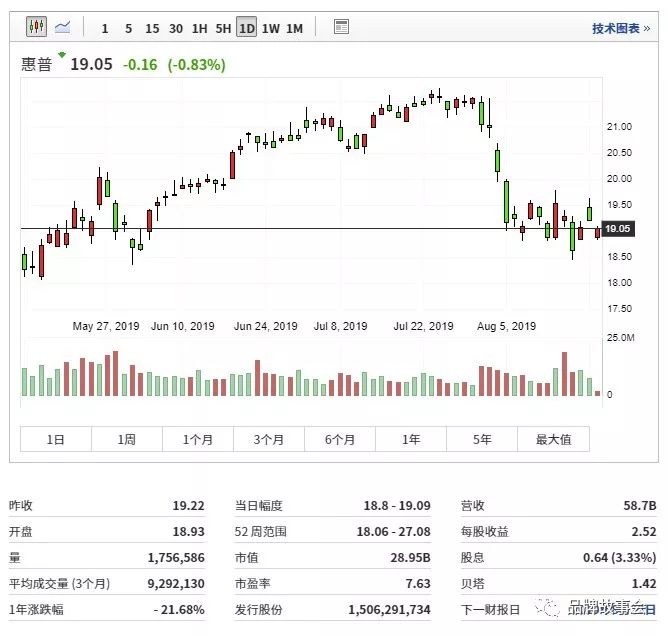The image size is (668, 636).
Task: Choose the 1周 range tab
Action: coord(127,439)
